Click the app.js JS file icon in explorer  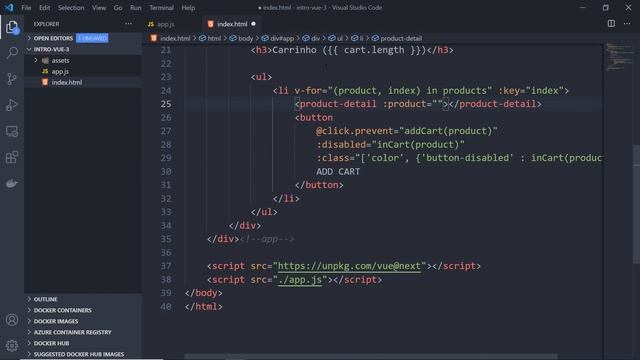45,71
